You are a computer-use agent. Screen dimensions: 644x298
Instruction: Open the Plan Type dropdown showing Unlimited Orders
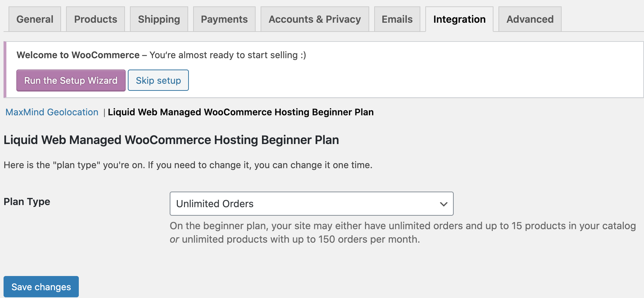(311, 204)
